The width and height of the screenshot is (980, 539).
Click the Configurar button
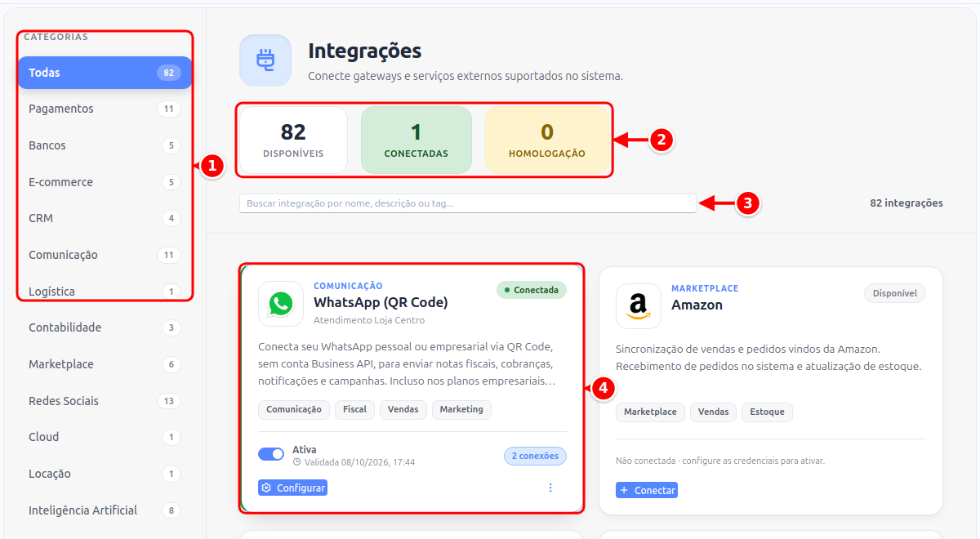point(292,488)
